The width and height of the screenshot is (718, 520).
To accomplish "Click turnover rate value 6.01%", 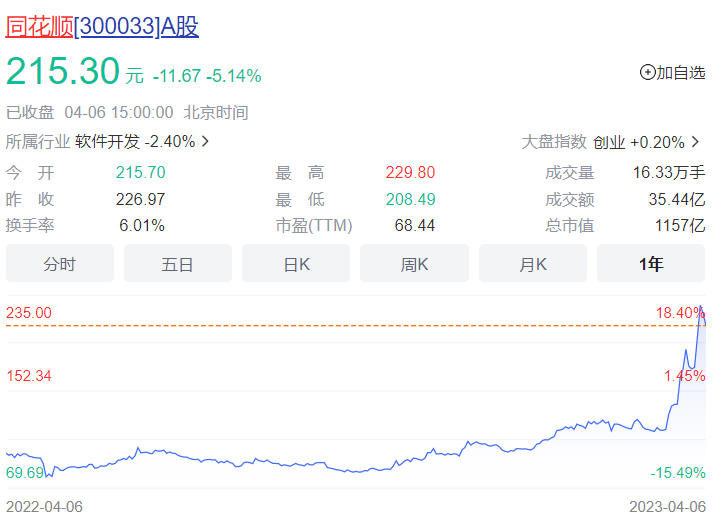I will tap(142, 225).
